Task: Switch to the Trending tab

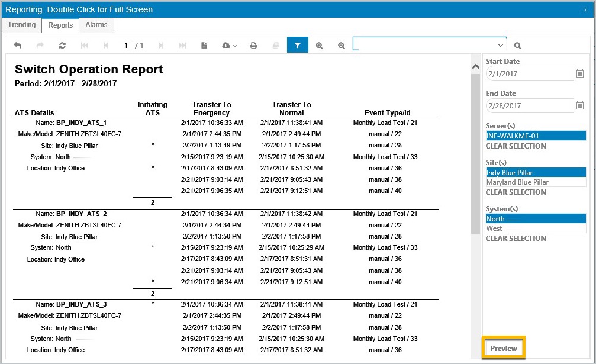Action: coord(22,25)
